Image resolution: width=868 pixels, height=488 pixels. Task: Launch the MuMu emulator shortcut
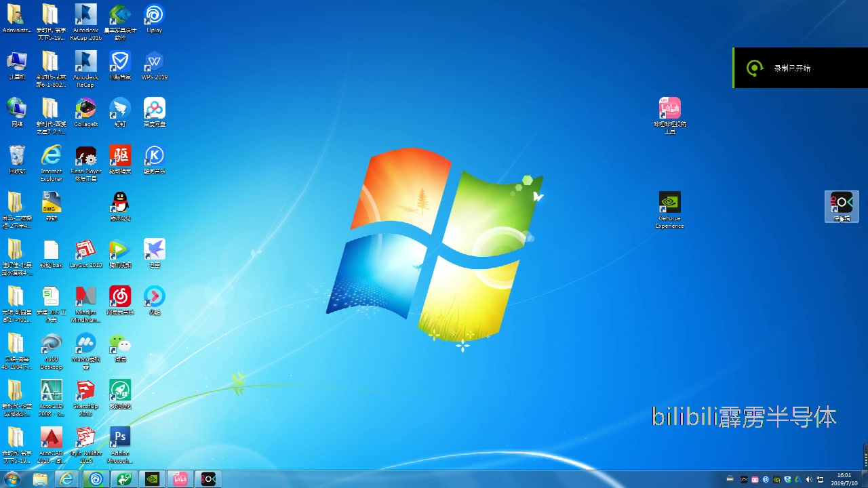click(85, 350)
